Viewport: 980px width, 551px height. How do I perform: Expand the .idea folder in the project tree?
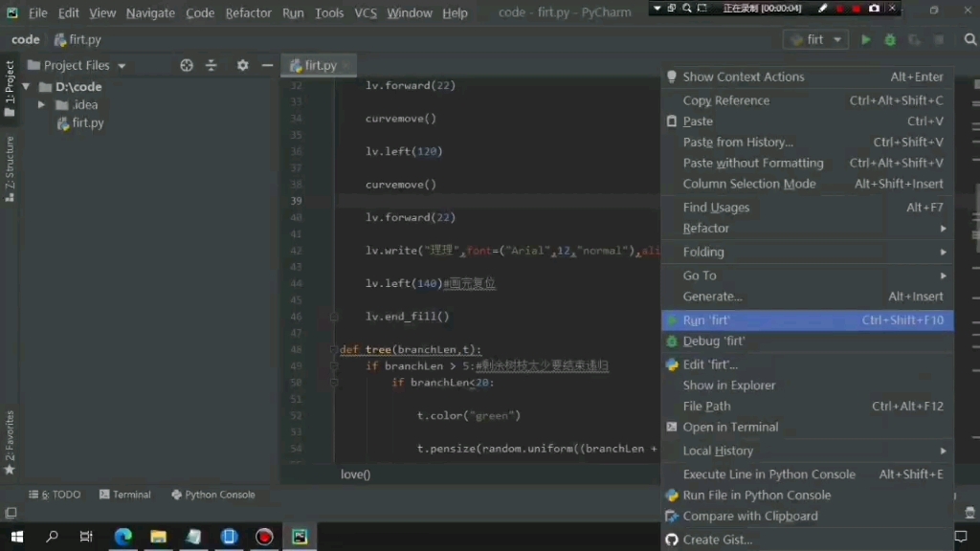pyautogui.click(x=39, y=104)
